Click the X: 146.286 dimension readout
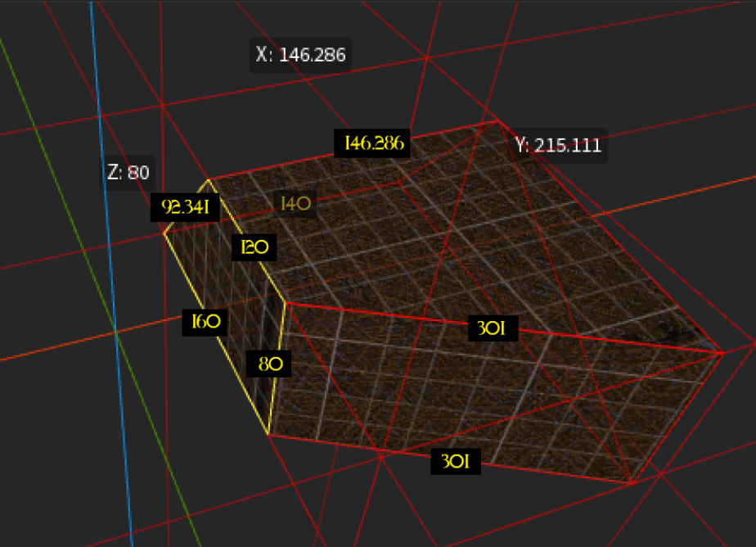The width and height of the screenshot is (756, 547). coord(300,55)
